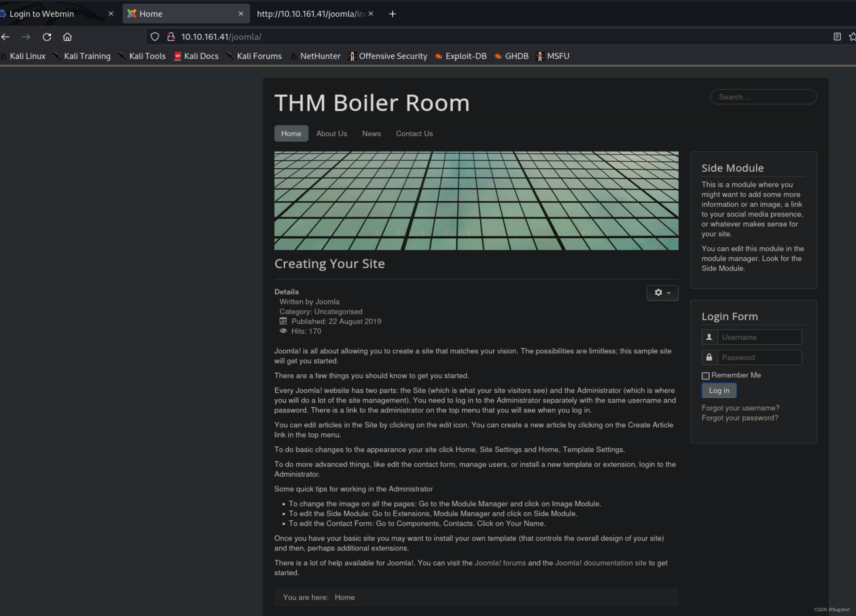The height and width of the screenshot is (616, 856).
Task: Follow the Joomla! forums link
Action: pyautogui.click(x=499, y=562)
